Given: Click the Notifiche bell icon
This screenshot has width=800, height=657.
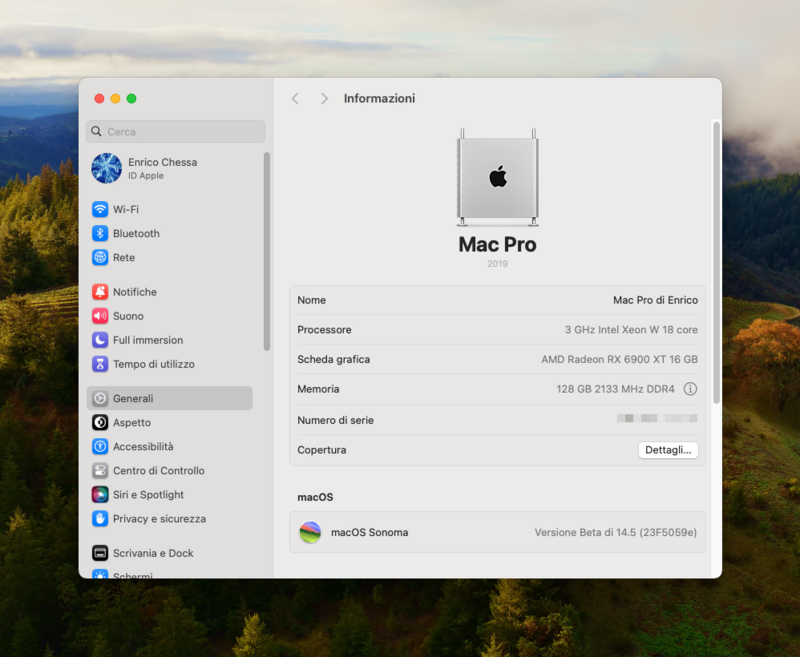Looking at the screenshot, I should 100,292.
